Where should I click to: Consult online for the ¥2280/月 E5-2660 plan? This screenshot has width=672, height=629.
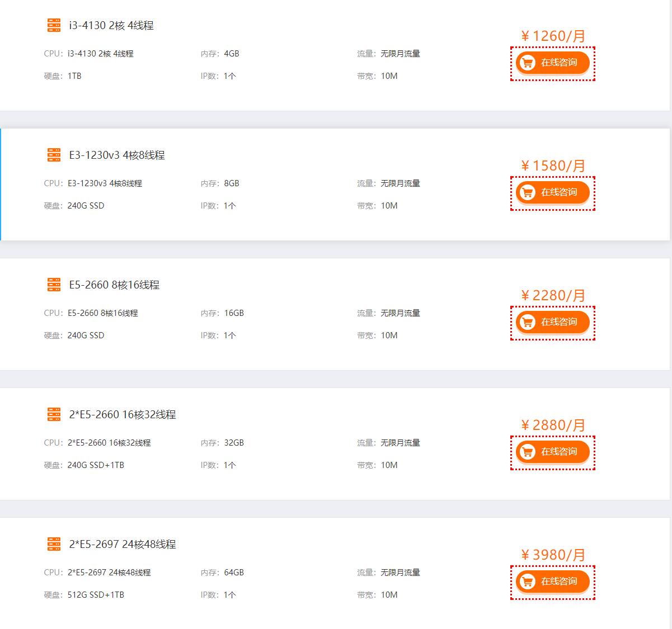553,322
